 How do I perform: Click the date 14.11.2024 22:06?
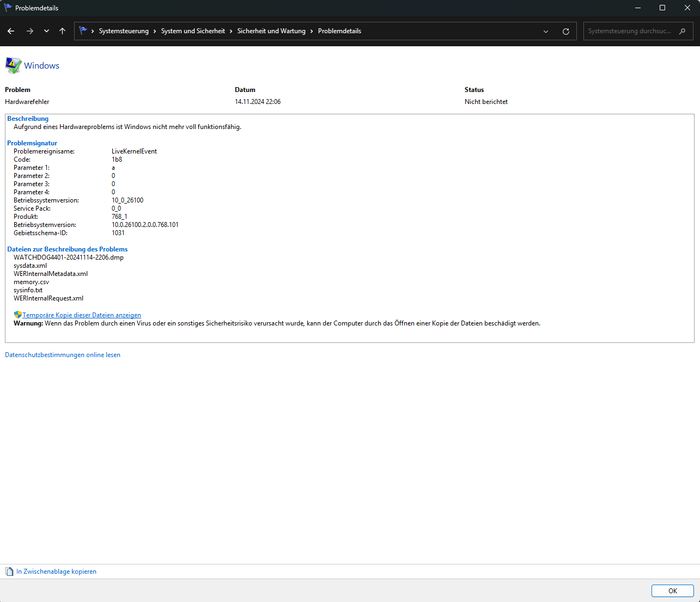tap(258, 102)
